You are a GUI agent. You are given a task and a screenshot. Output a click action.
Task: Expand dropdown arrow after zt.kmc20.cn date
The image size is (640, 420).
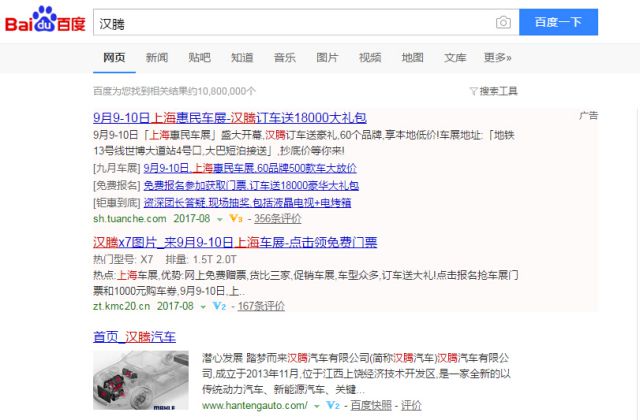coord(203,307)
